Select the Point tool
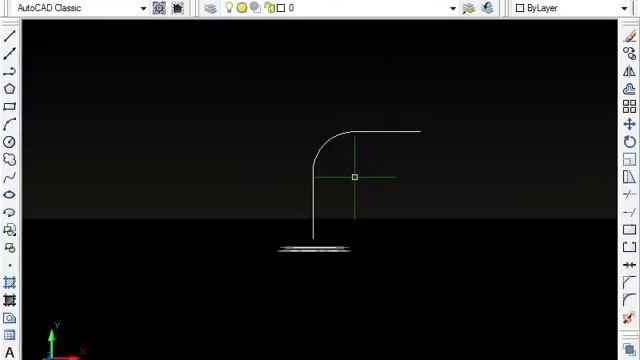This screenshot has width=640, height=360. click(x=9, y=265)
